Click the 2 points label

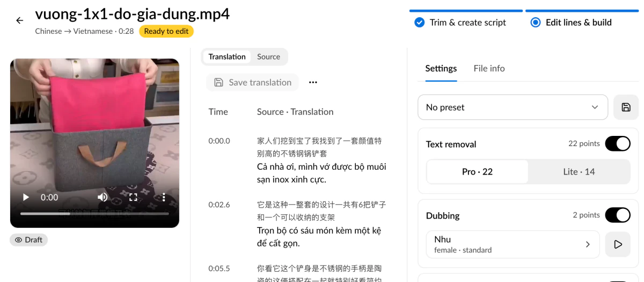(586, 215)
